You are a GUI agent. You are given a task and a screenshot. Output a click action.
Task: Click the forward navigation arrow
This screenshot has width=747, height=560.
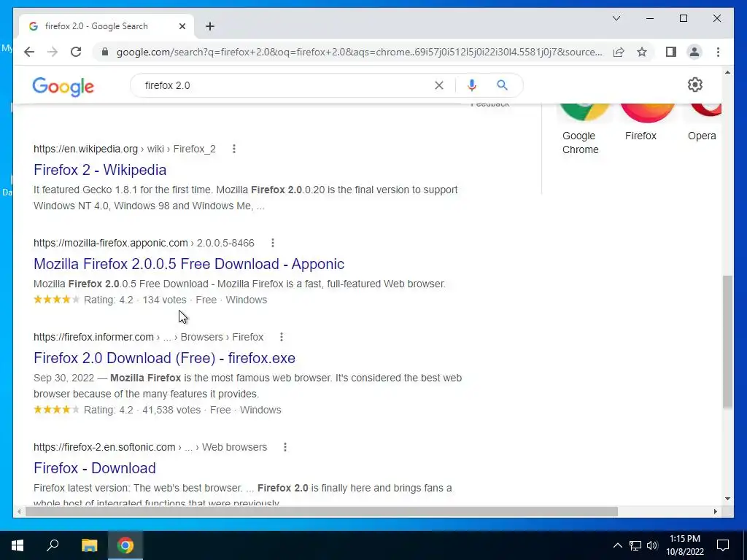click(x=53, y=52)
